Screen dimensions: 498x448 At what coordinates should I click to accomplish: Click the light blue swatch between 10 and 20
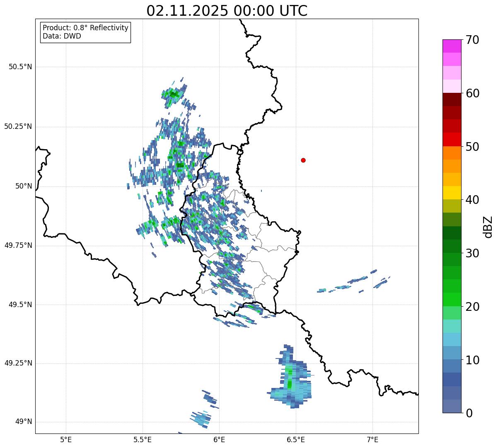[x=452, y=339]
